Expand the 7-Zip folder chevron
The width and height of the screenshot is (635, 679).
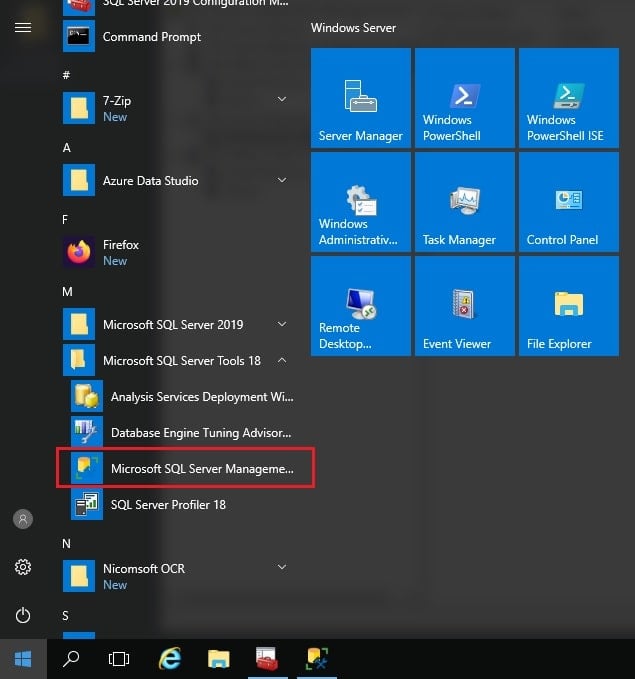282,100
